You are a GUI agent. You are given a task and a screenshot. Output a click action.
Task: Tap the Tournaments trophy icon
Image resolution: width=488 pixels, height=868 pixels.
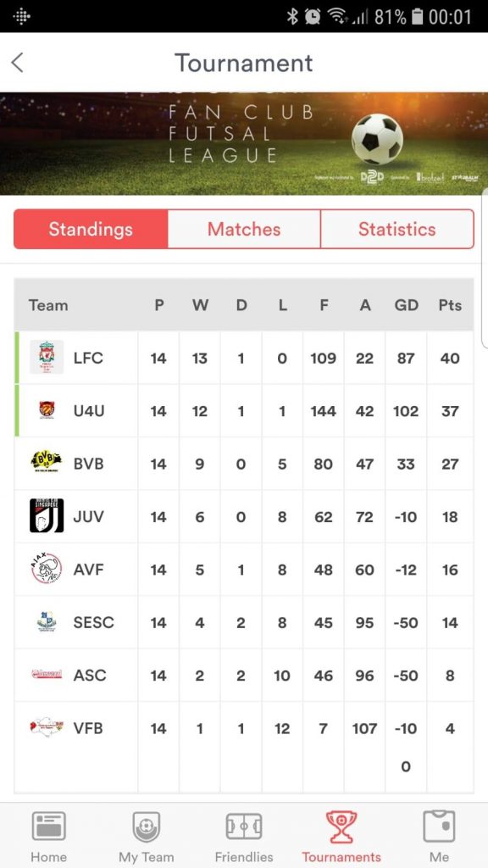pos(341,826)
